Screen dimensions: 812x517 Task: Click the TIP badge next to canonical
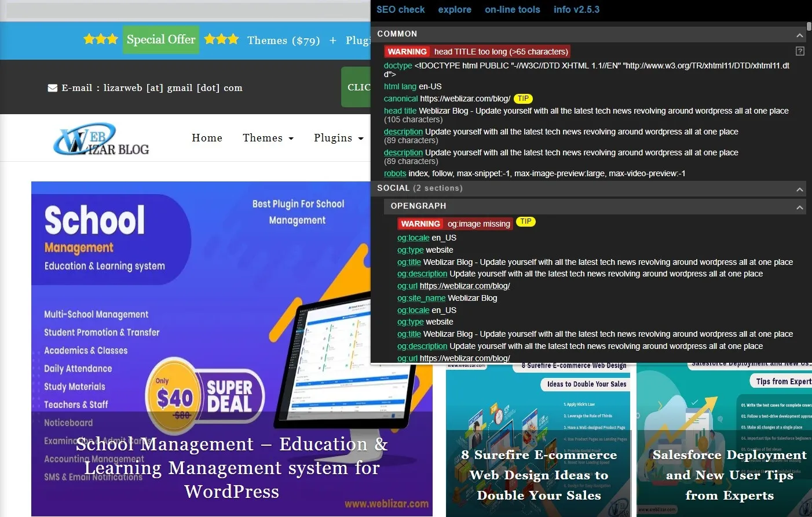click(523, 99)
